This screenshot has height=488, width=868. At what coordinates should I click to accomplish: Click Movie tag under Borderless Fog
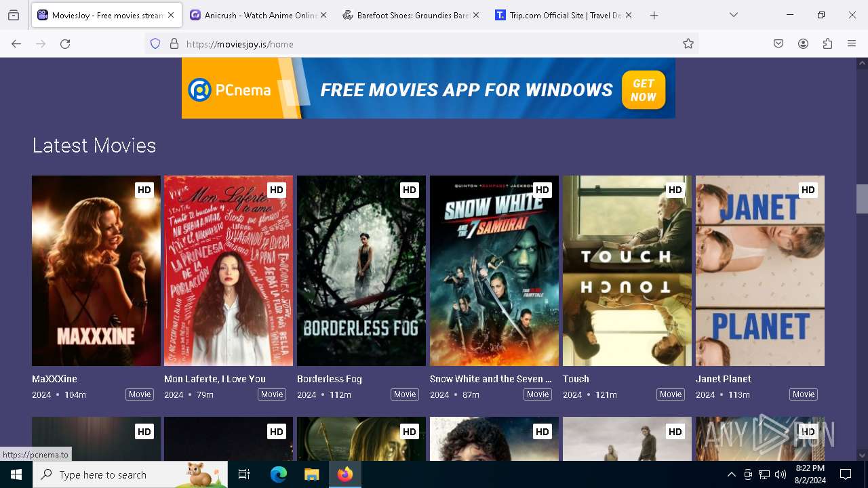[405, 394]
